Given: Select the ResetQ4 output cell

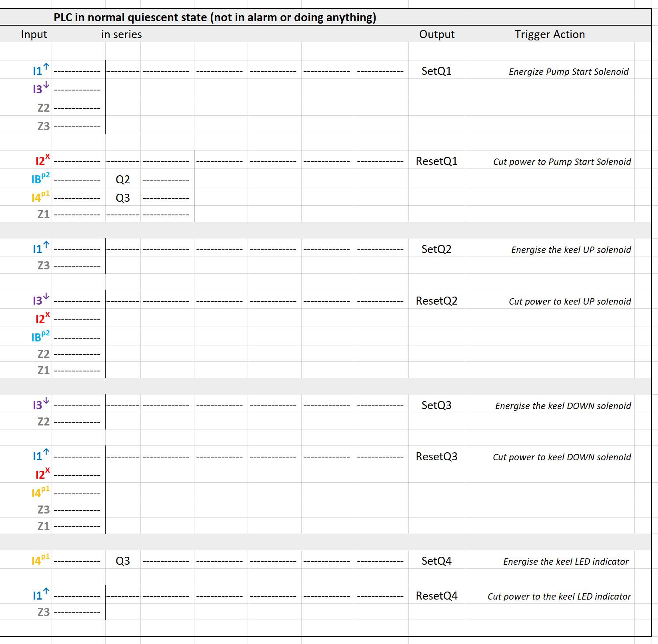Looking at the screenshot, I should pos(436,596).
